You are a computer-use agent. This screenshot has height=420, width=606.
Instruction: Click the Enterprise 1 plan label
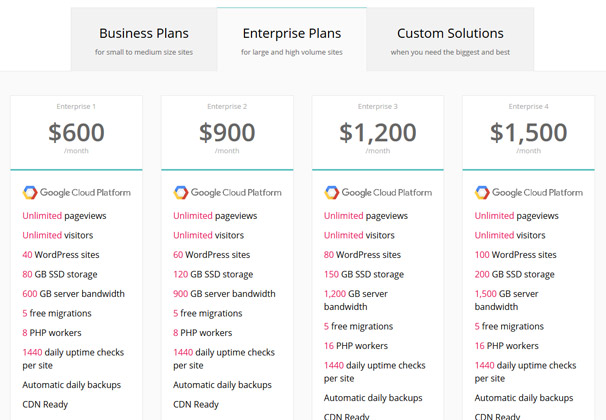(x=76, y=106)
